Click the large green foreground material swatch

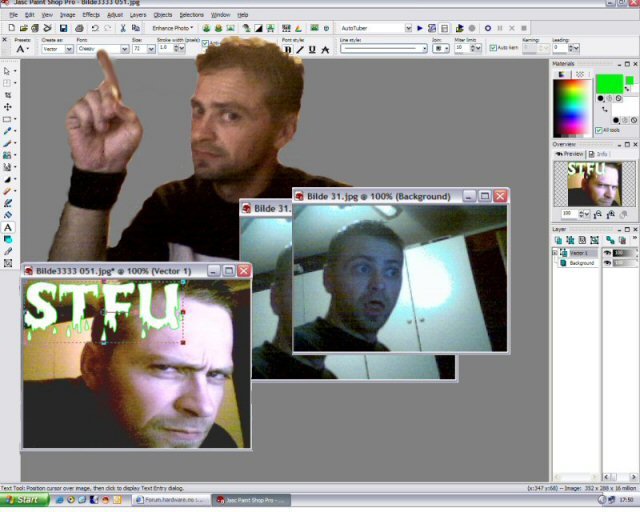609,84
